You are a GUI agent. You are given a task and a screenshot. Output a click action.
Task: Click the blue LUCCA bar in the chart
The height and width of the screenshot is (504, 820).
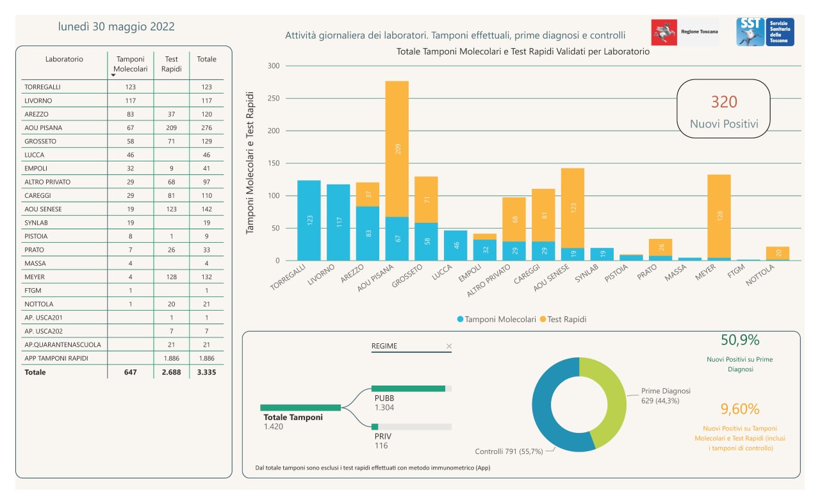coord(455,245)
